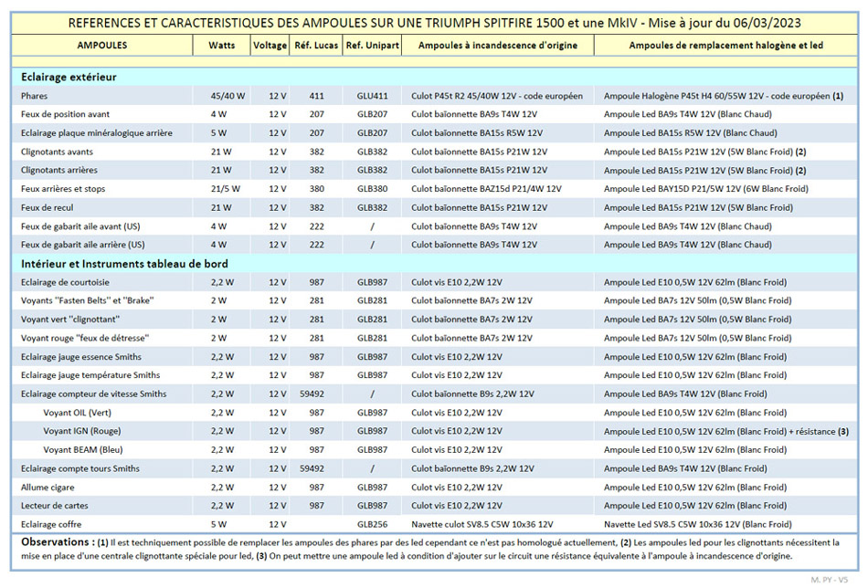This screenshot has height=588, width=868.
Task: Select the "Intérieur et Instruments tableau de bord" heading
Action: click(124, 264)
